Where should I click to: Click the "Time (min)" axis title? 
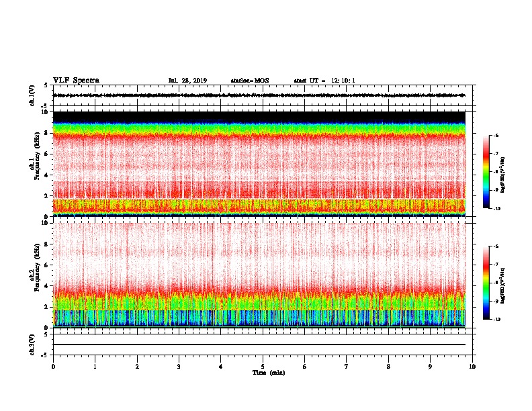pos(269,373)
